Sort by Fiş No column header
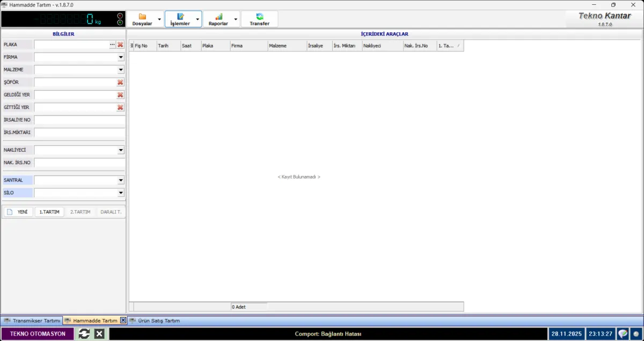Viewport: 644px width, 341px height. coord(145,46)
